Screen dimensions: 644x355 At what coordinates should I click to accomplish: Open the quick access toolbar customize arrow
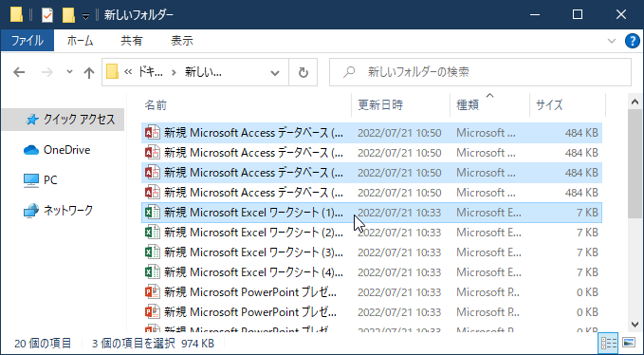[85, 16]
